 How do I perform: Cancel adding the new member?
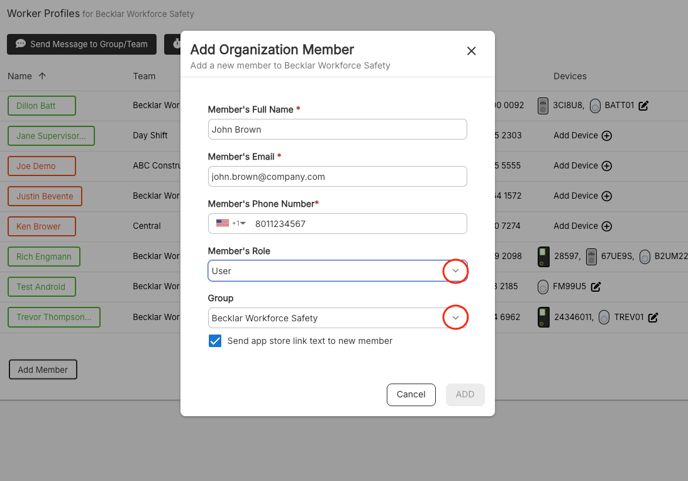click(x=411, y=395)
